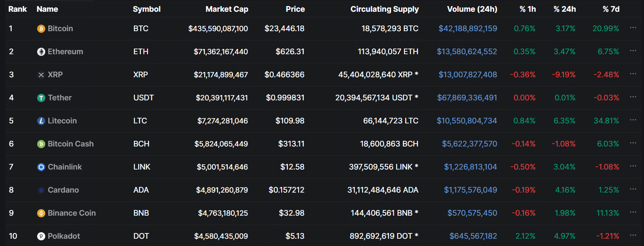Click the Binance Coin logo icon
Image resolution: width=644 pixels, height=246 pixels.
41,213
